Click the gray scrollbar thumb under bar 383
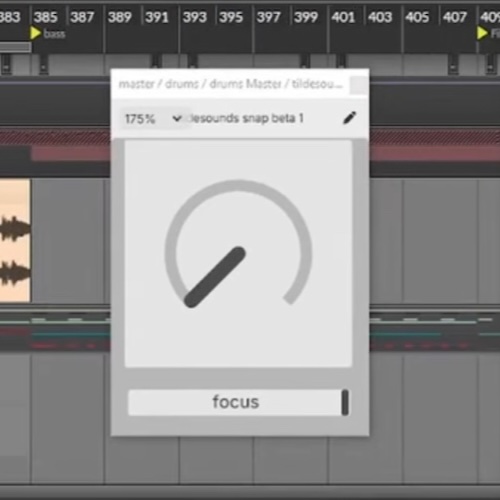This screenshot has height=500, width=500. [15, 47]
